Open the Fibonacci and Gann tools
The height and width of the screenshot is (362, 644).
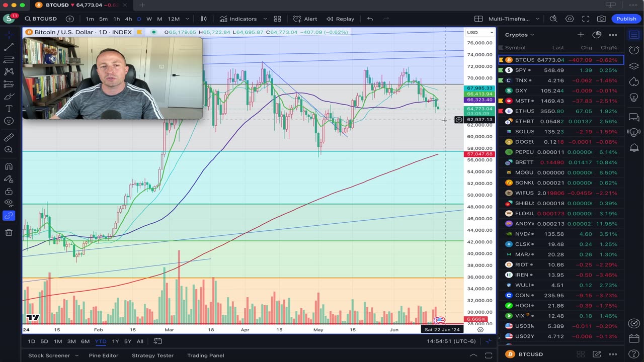pos(9,59)
